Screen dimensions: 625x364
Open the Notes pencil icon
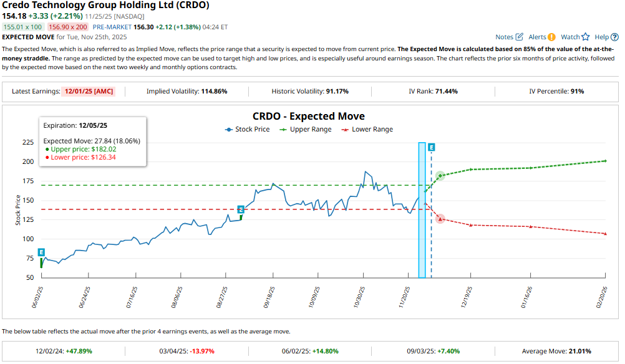pos(520,37)
